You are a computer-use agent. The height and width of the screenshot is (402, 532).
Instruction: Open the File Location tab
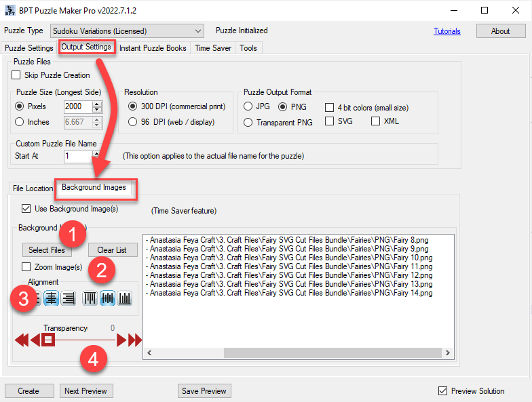pyautogui.click(x=32, y=188)
